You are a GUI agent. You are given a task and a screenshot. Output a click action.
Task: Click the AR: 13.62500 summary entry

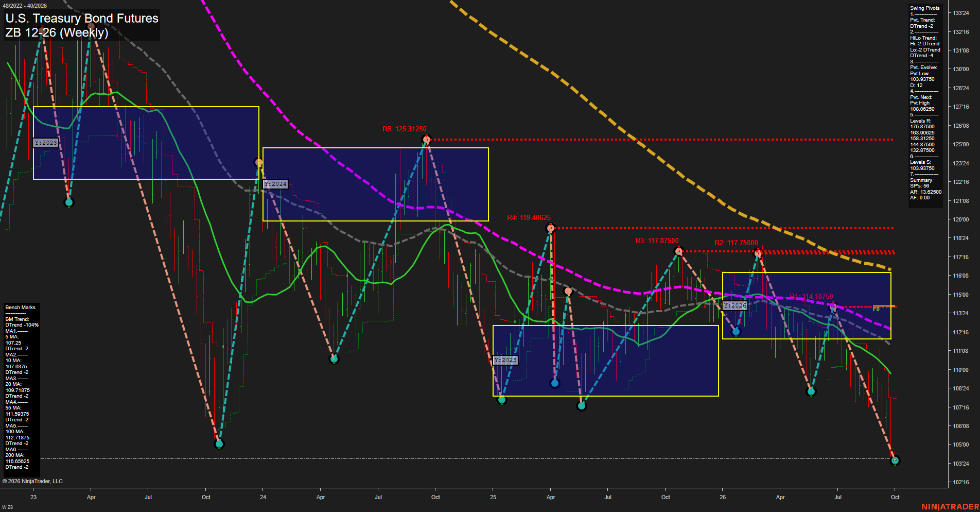point(925,192)
